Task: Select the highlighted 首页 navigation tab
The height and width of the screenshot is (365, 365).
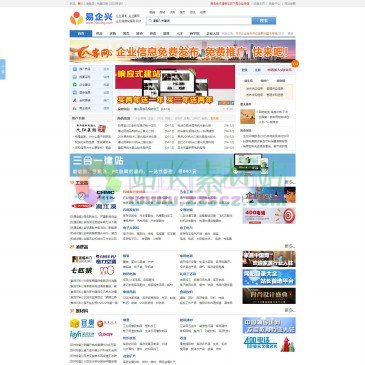Action: pyautogui.click(x=81, y=33)
